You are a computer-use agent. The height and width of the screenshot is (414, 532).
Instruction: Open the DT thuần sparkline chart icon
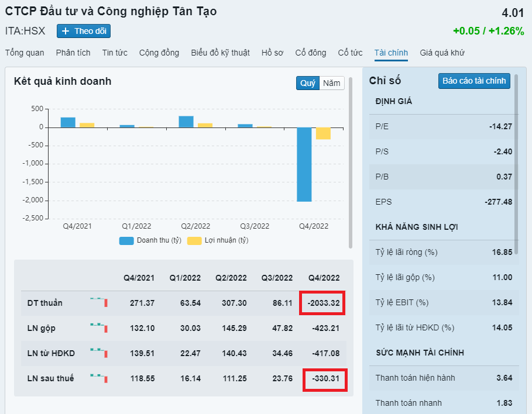[x=99, y=302]
